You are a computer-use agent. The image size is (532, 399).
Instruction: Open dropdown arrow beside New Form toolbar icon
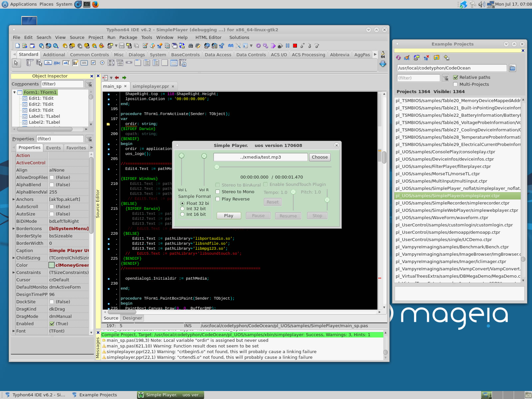coord(116,46)
